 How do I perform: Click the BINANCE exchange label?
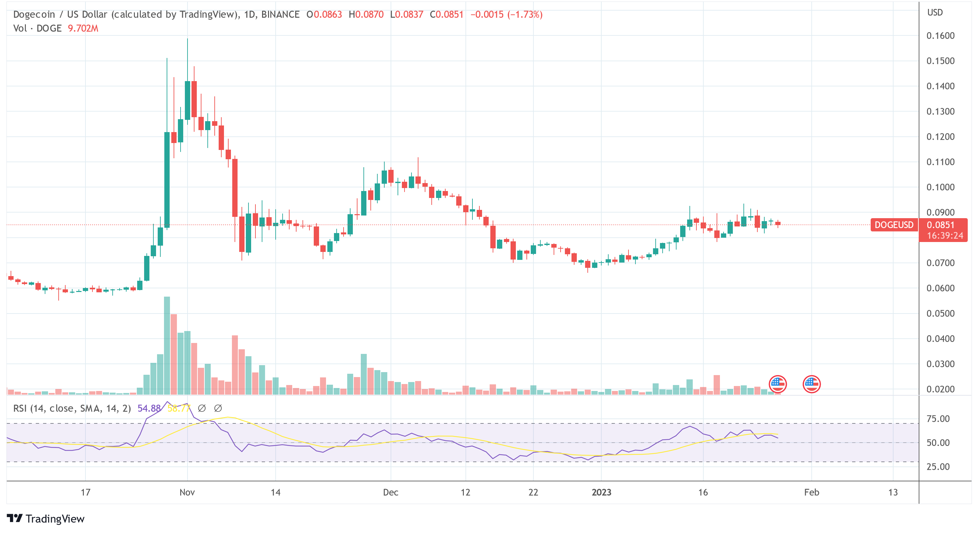[x=280, y=15]
